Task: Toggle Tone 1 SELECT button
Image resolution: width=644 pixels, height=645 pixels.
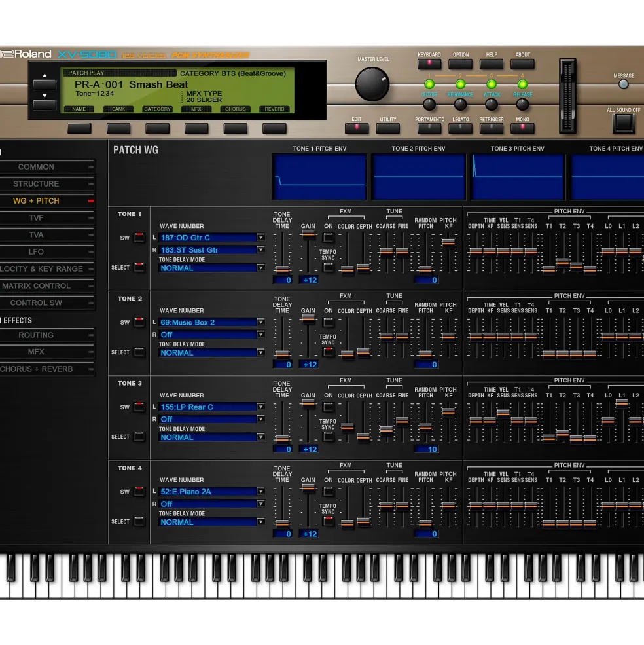Action: [x=139, y=267]
